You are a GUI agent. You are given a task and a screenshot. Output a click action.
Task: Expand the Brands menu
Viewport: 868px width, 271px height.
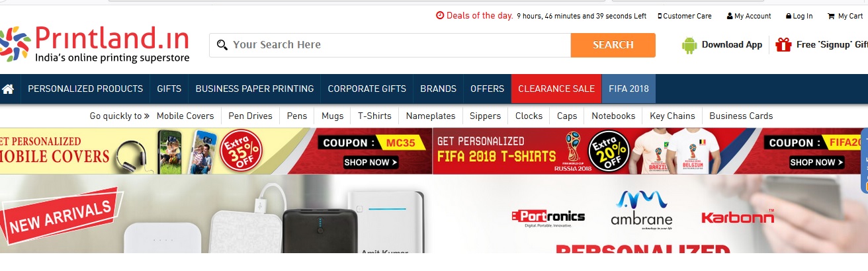(x=438, y=89)
